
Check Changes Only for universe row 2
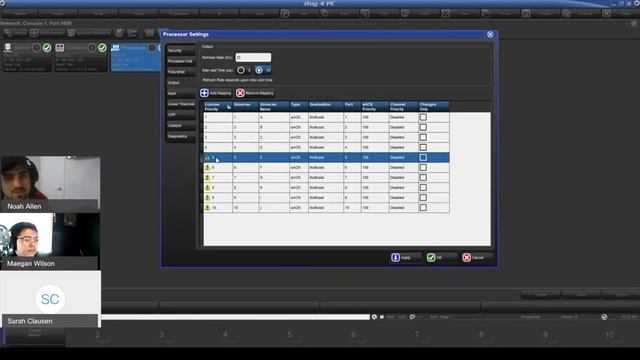[x=423, y=127]
